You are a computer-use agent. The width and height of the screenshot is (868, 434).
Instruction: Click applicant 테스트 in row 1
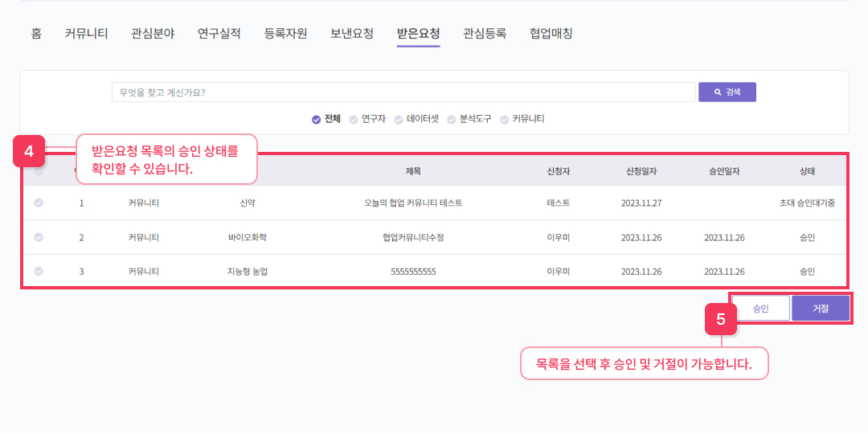[558, 203]
